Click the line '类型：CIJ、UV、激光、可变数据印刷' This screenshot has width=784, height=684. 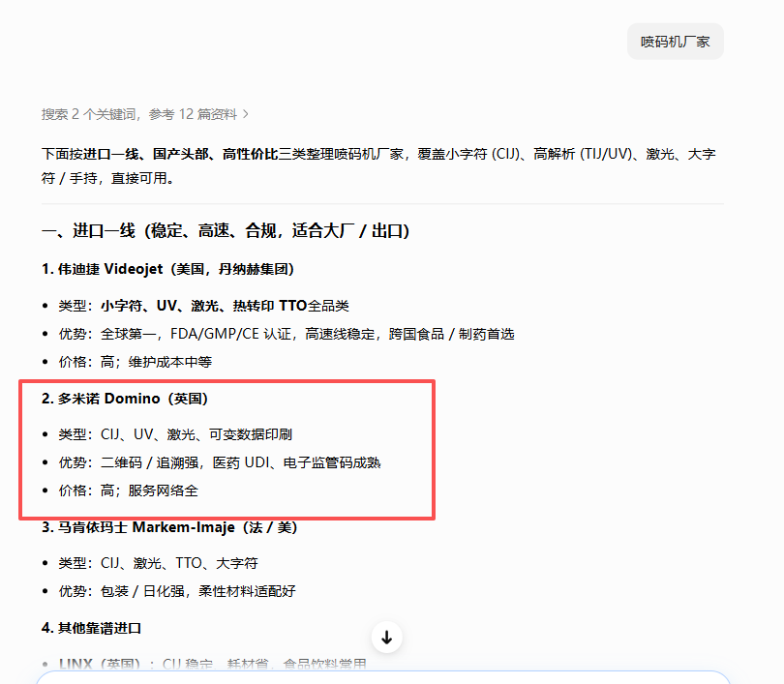coord(175,434)
